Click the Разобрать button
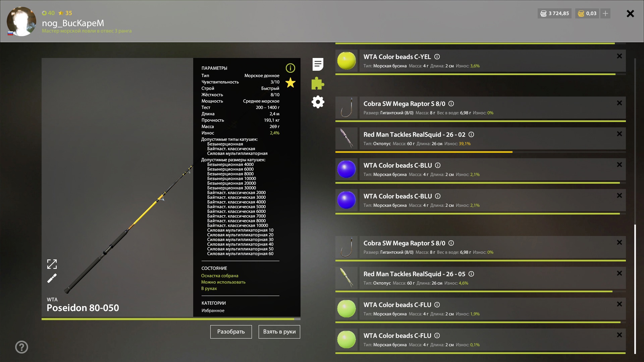The height and width of the screenshot is (362, 644). click(231, 332)
